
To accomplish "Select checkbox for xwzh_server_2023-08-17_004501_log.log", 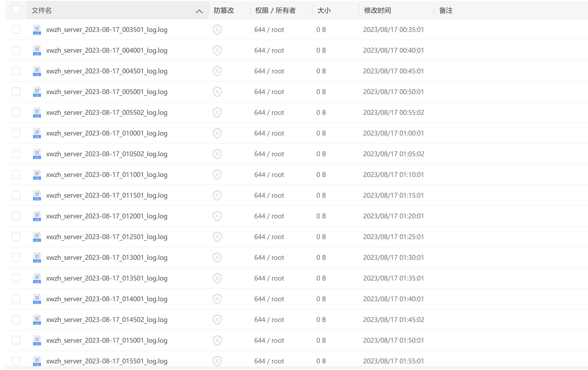I will [16, 71].
